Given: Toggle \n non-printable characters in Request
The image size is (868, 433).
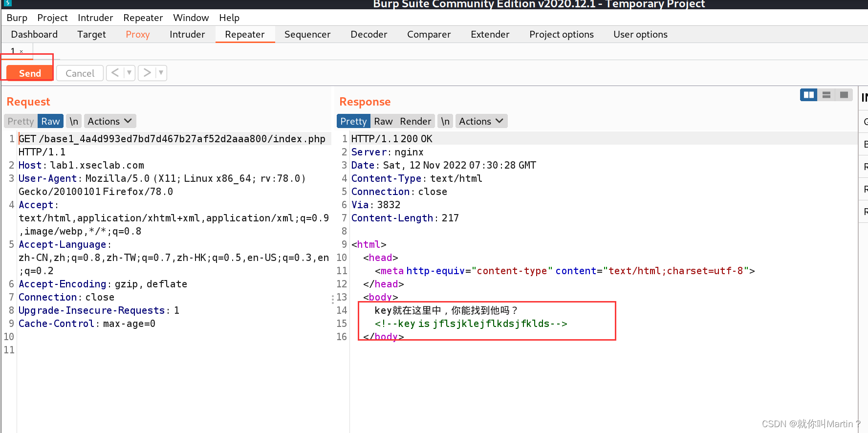Looking at the screenshot, I should (x=74, y=121).
